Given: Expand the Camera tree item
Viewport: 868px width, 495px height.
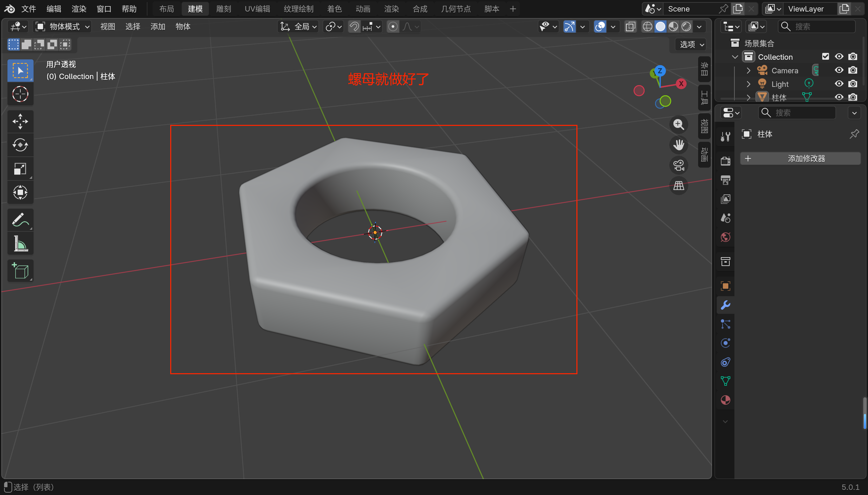Looking at the screenshot, I should [748, 70].
